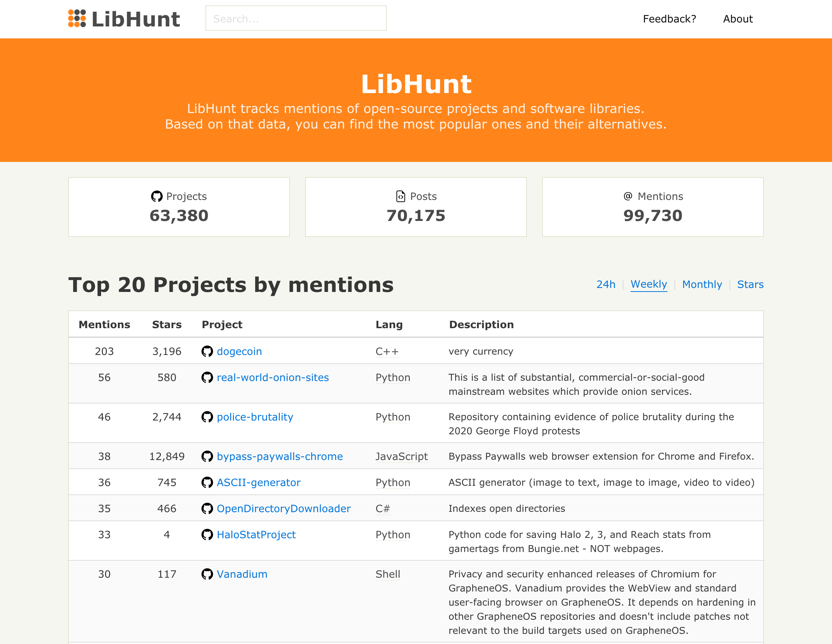This screenshot has height=644, width=832.
Task: Focus the Search input field
Action: tap(296, 18)
